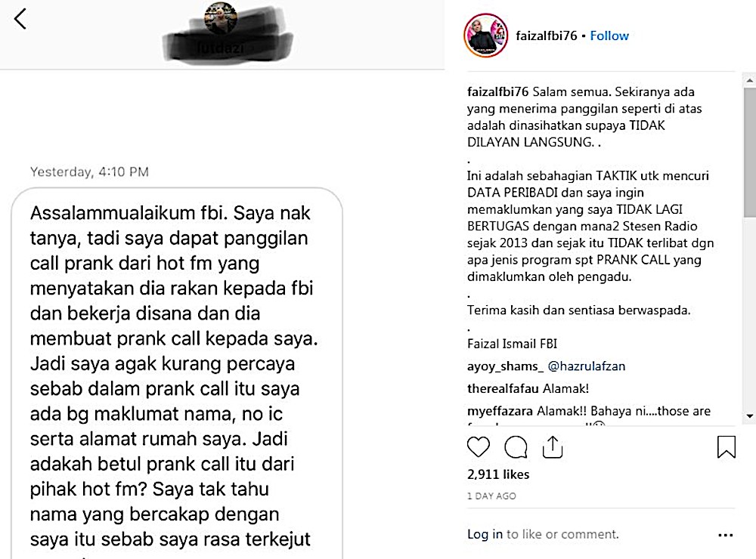
Task: Open the faizalfbi76 profile picture
Action: 486,36
